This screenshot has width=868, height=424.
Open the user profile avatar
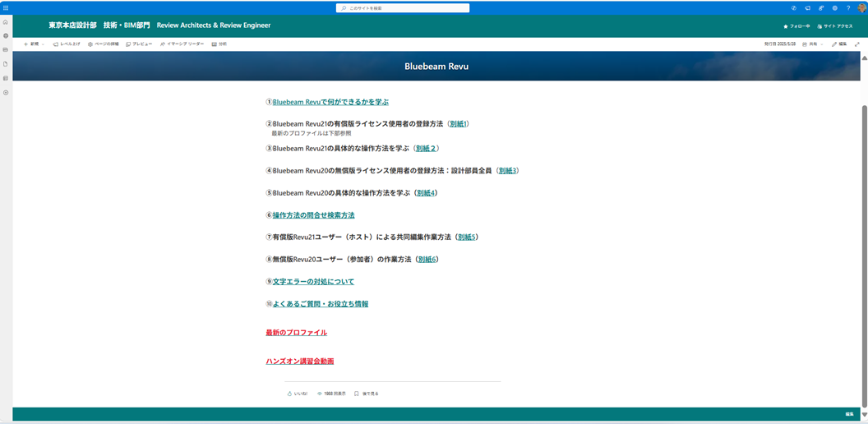862,7
